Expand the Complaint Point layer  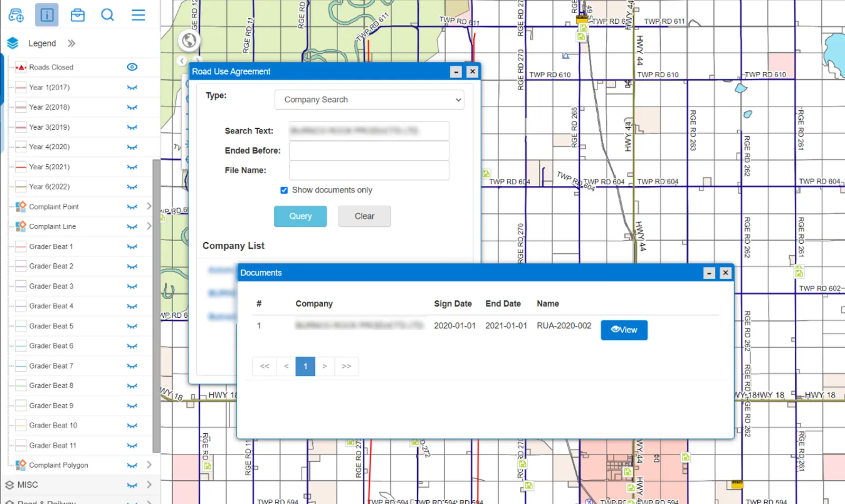point(149,206)
